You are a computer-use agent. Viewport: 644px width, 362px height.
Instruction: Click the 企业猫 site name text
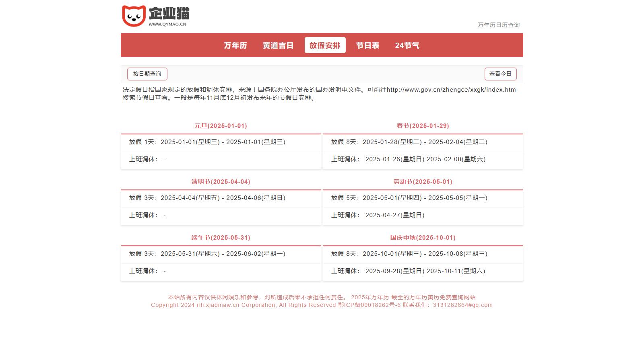[x=169, y=13]
